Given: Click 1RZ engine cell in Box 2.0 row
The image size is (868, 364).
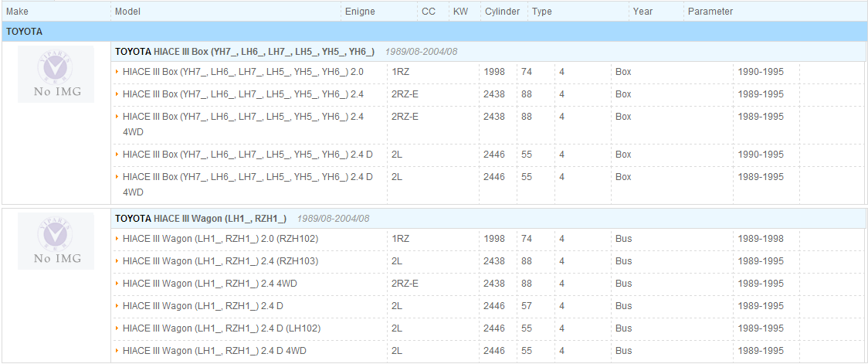Looking at the screenshot, I should (x=400, y=71).
